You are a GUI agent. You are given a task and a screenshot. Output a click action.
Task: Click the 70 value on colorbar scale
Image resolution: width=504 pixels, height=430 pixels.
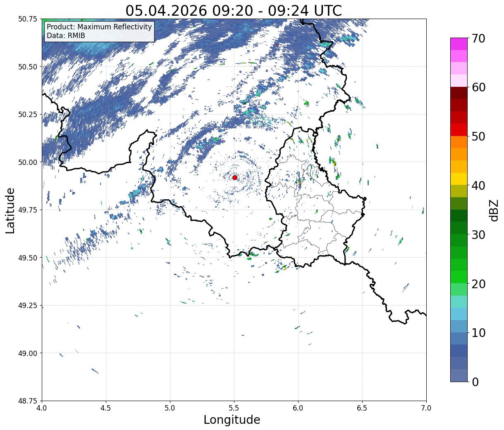click(x=478, y=38)
